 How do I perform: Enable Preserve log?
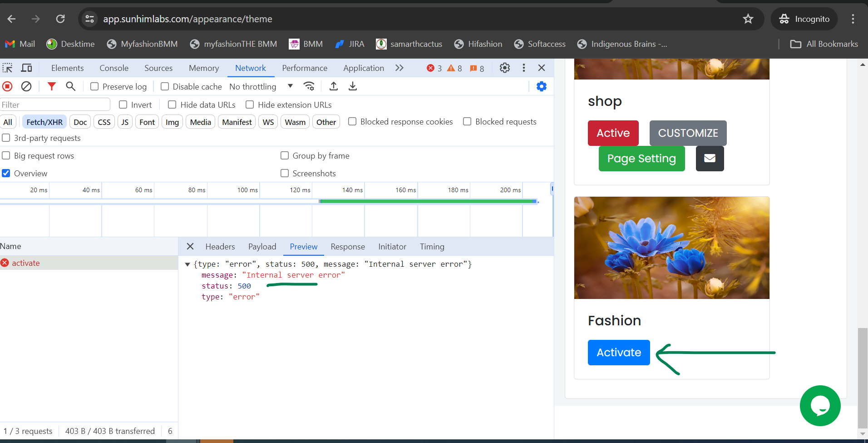coord(94,86)
